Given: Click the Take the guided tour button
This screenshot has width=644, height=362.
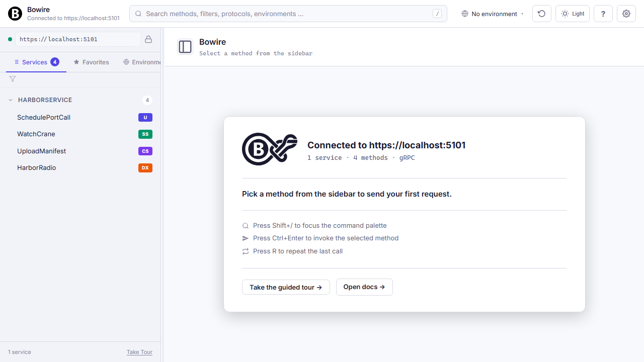Looking at the screenshot, I should (286, 287).
